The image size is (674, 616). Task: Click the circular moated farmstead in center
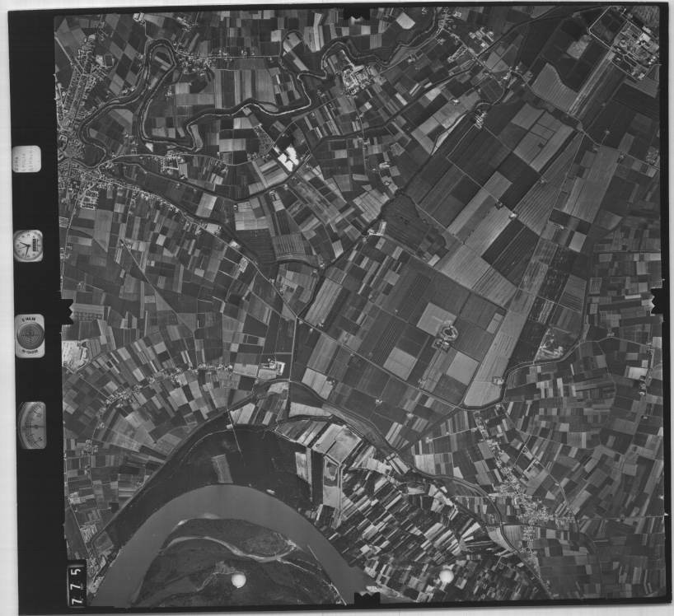tap(449, 334)
